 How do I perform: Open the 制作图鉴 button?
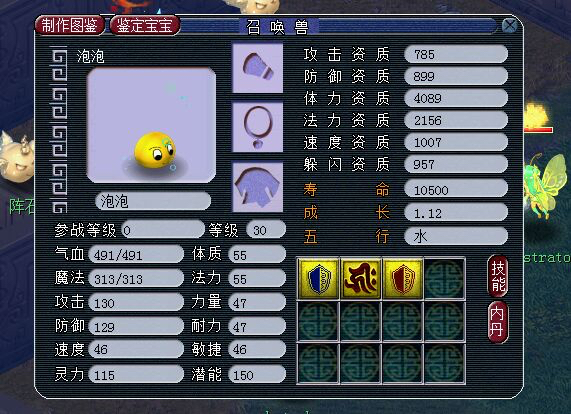(70, 25)
